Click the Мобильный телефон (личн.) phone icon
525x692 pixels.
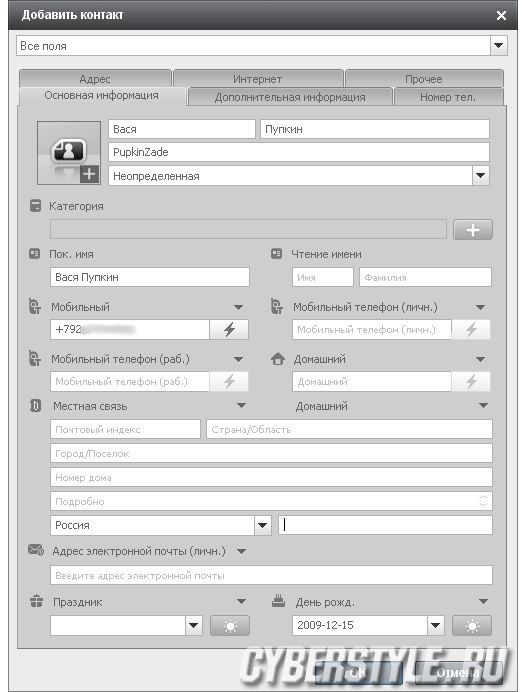click(x=277, y=306)
